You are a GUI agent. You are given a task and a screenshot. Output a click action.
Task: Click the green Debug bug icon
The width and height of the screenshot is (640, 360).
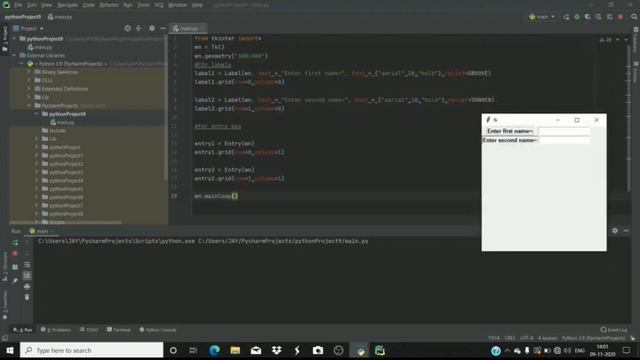pyautogui.click(x=577, y=17)
